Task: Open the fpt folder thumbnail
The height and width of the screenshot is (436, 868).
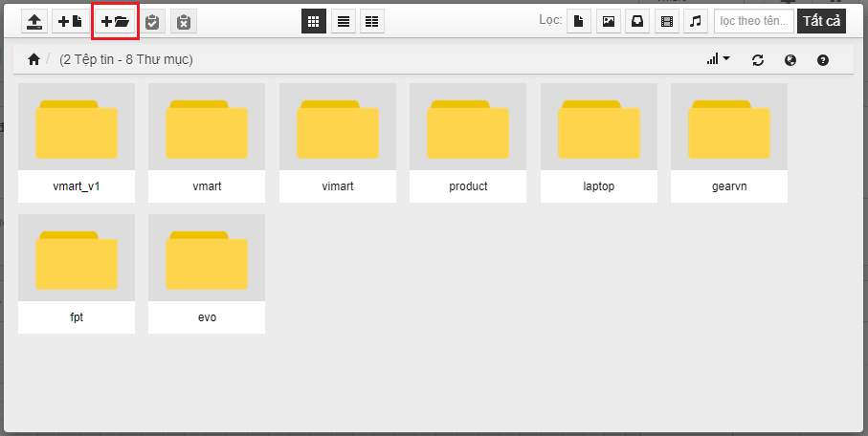Action: click(77, 258)
